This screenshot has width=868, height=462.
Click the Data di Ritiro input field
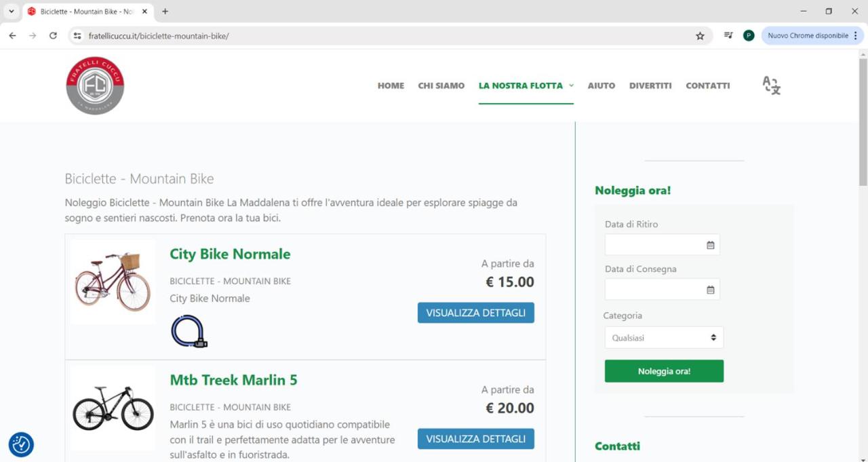[662, 245]
